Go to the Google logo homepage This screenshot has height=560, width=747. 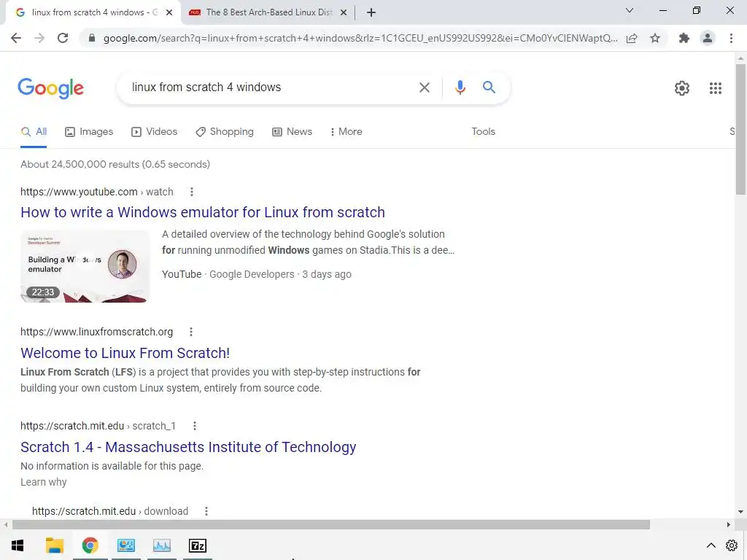click(x=50, y=88)
